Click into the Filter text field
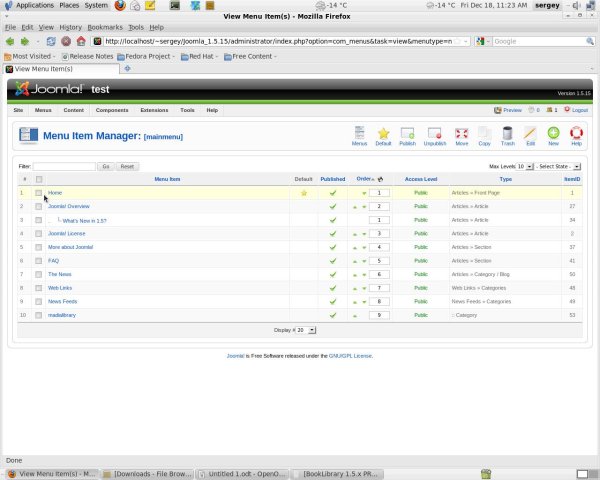Viewport: 600px width, 480px height. [64, 167]
